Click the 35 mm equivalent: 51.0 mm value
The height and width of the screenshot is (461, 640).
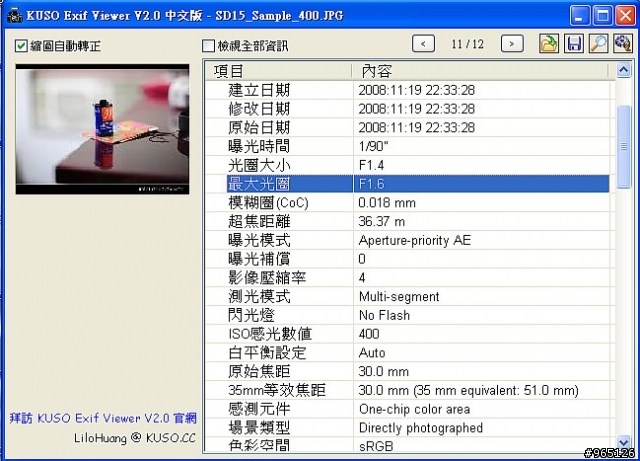click(x=496, y=391)
